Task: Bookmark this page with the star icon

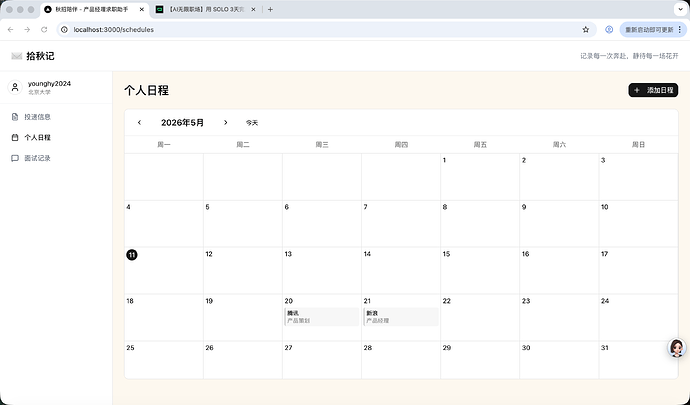Action: tap(585, 29)
